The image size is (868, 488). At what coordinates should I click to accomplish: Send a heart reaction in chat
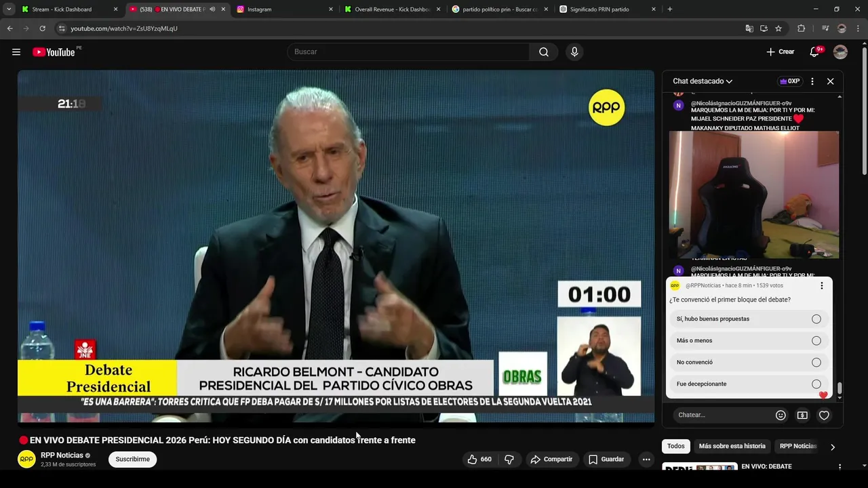click(824, 415)
